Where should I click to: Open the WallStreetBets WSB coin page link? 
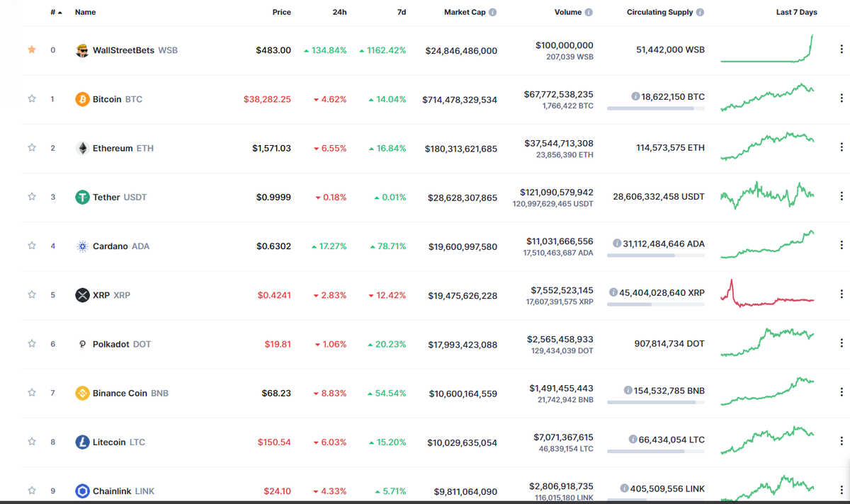pyautogui.click(x=135, y=50)
